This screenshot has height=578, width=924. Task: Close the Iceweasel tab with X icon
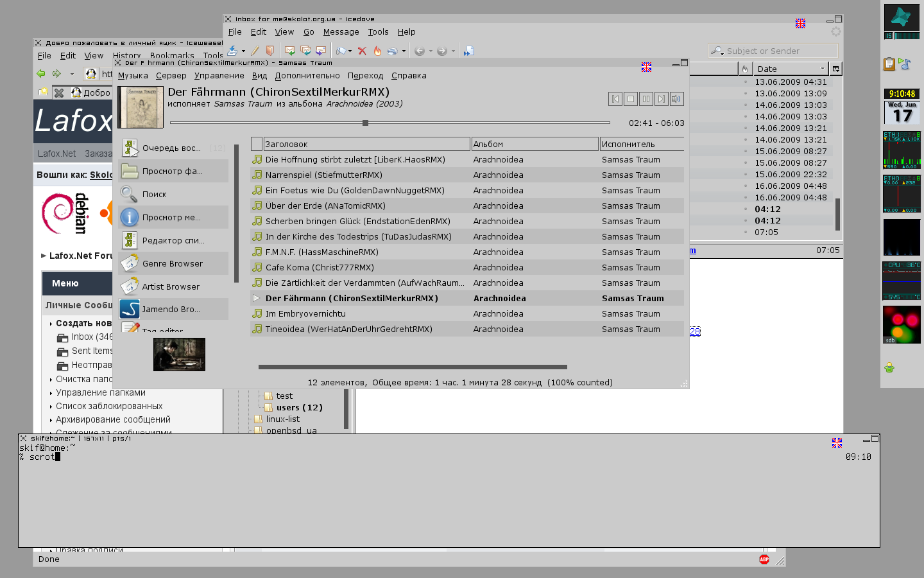pyautogui.click(x=59, y=92)
